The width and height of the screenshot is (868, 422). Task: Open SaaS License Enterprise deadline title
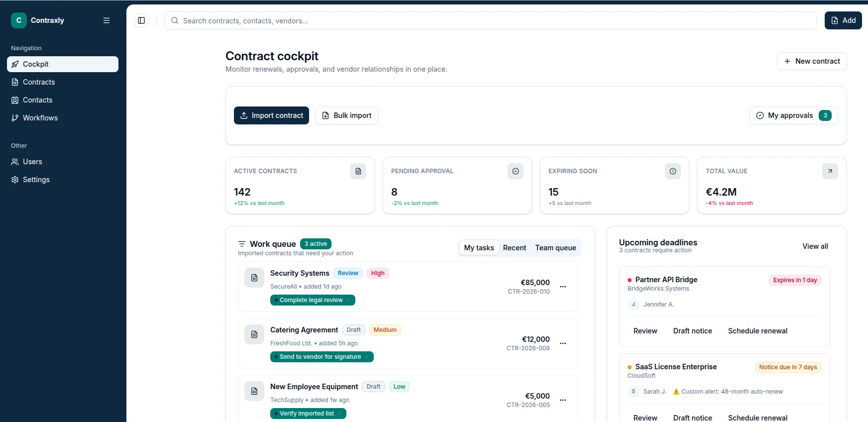pos(676,367)
